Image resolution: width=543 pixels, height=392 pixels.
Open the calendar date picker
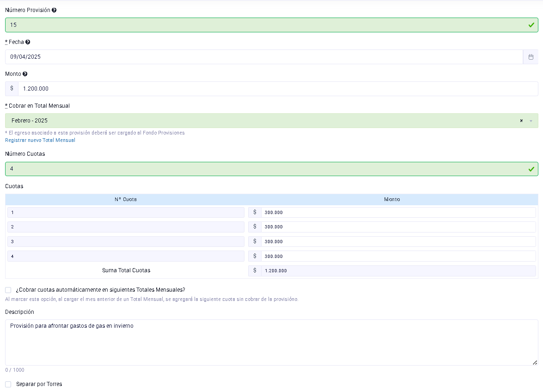[x=531, y=57]
